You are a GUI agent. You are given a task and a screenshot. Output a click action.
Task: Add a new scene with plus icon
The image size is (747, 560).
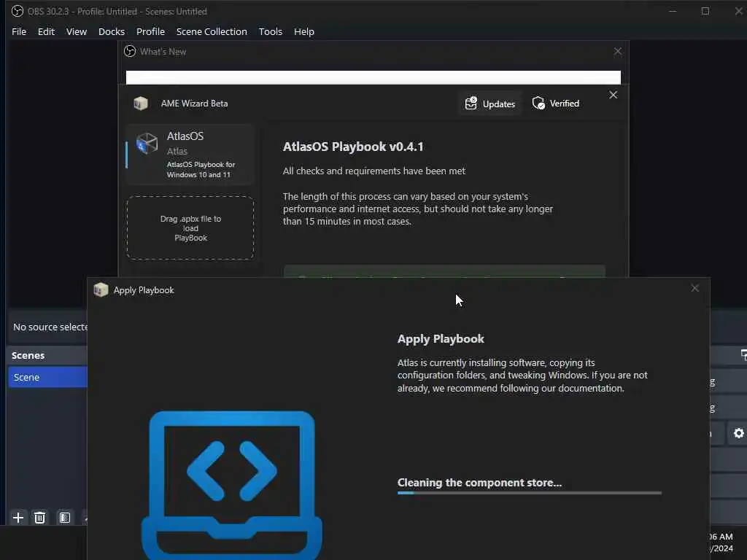tap(18, 518)
